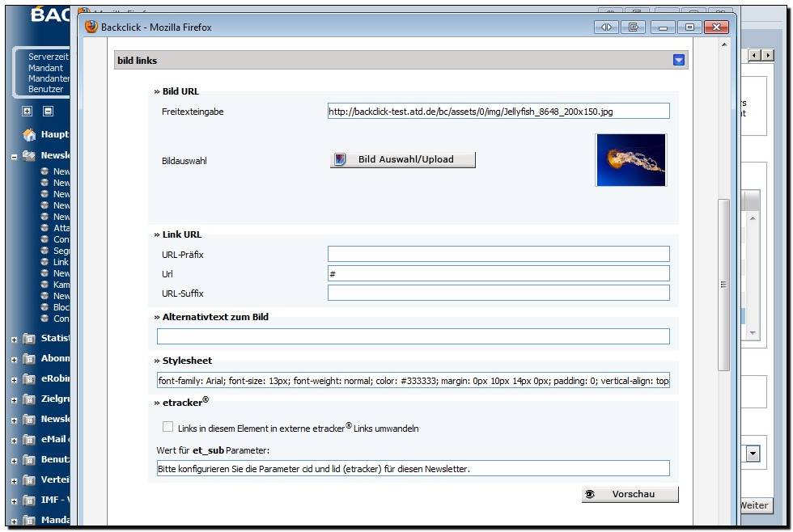Click the Bild Auswahl/Upload button

coord(402,159)
